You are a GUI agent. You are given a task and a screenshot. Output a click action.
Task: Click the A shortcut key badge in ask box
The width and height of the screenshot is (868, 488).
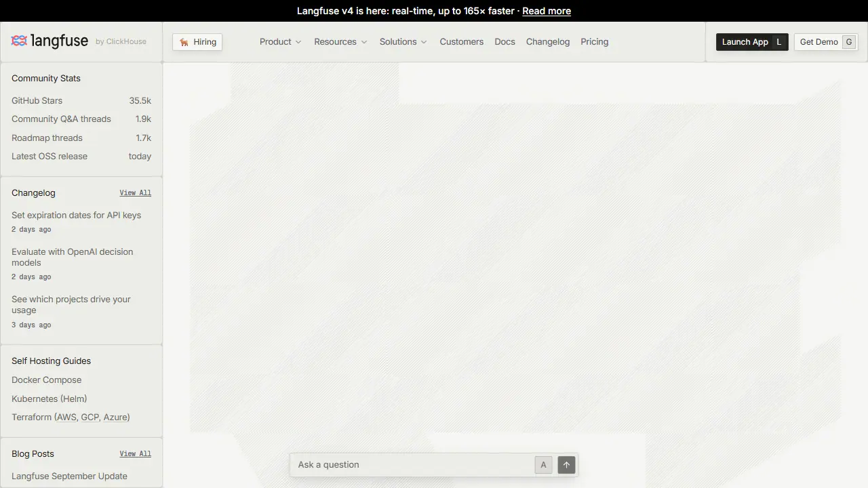(543, 465)
